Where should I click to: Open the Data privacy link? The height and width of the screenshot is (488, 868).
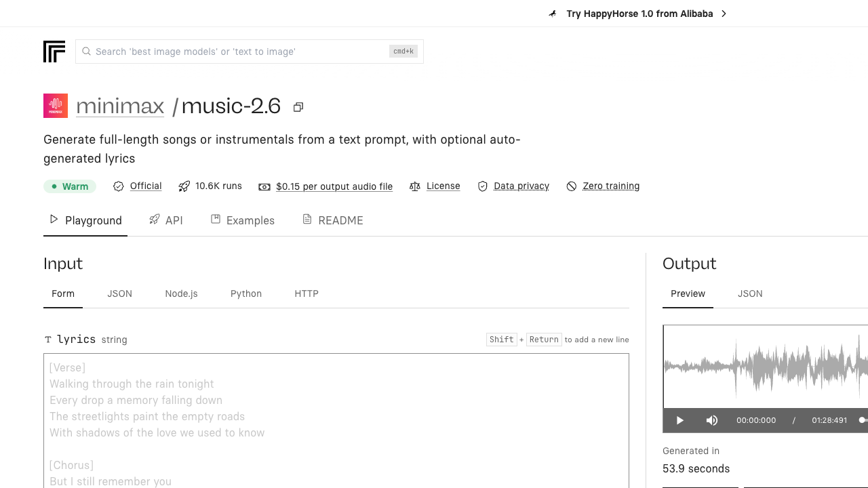tap(521, 186)
